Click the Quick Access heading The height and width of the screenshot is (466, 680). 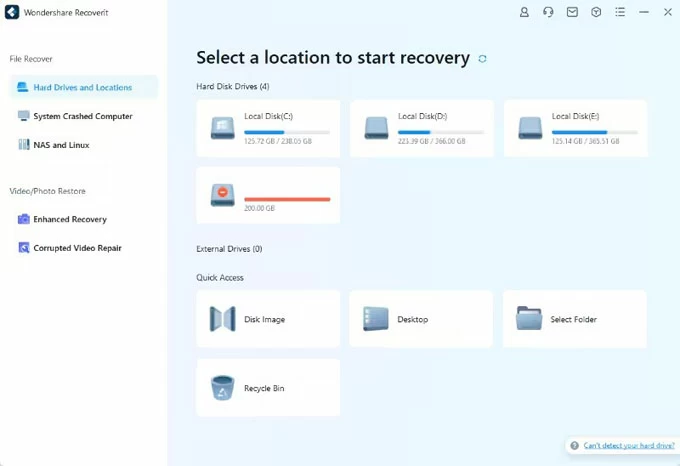[x=220, y=278]
